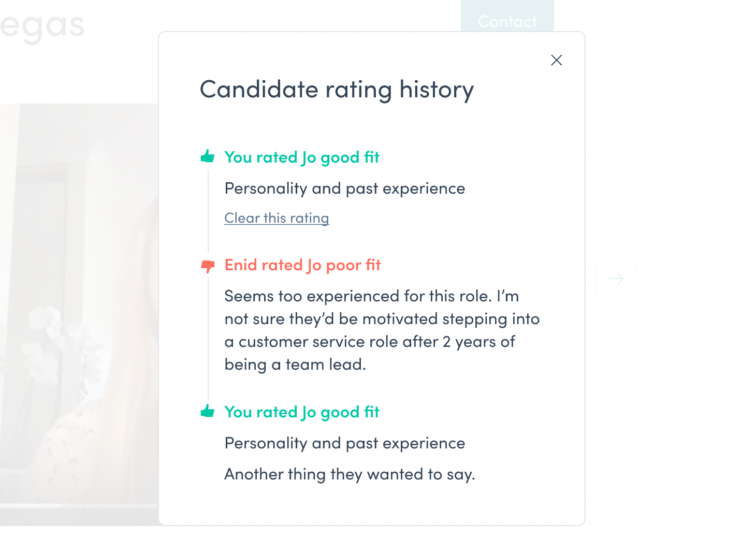Click the "Another thing they wanted to say" text
The height and width of the screenshot is (553, 756).
pos(350,474)
